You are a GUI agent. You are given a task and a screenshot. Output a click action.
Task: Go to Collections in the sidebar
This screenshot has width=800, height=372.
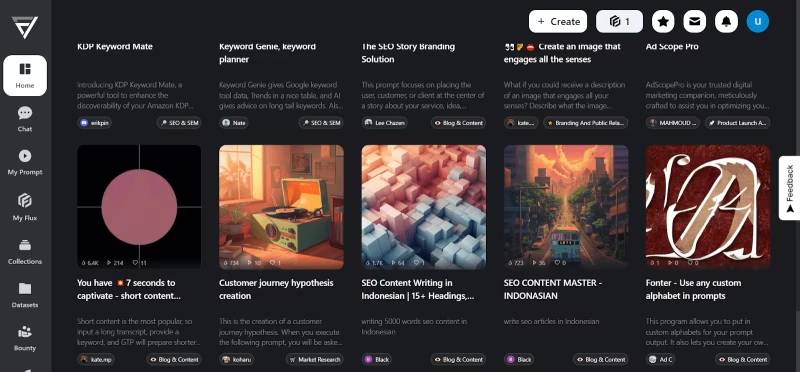[x=25, y=252]
